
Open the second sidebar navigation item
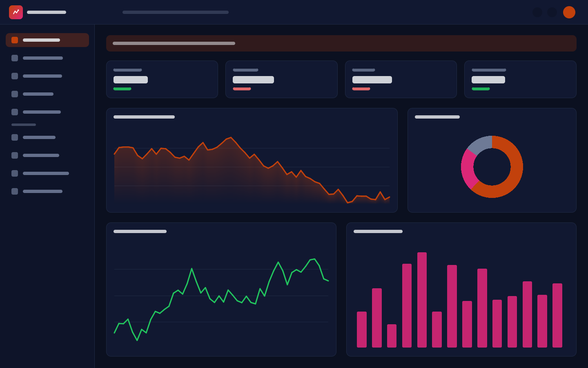(x=47, y=58)
